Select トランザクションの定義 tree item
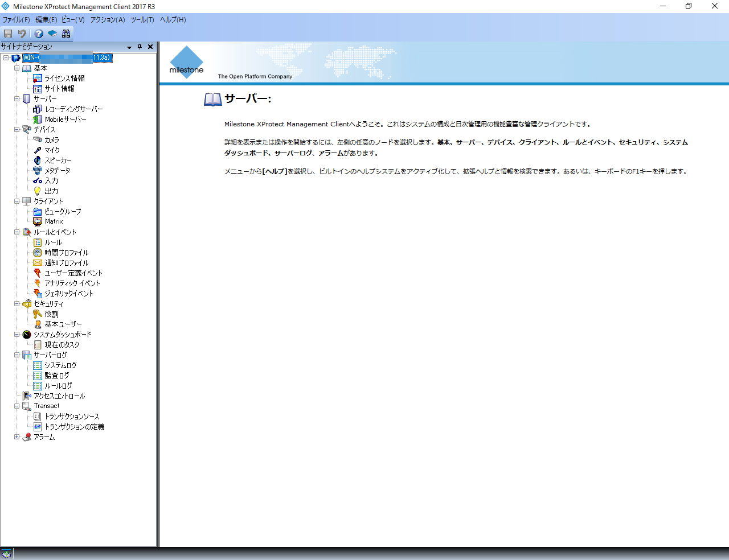The height and width of the screenshot is (560, 729). tap(75, 426)
